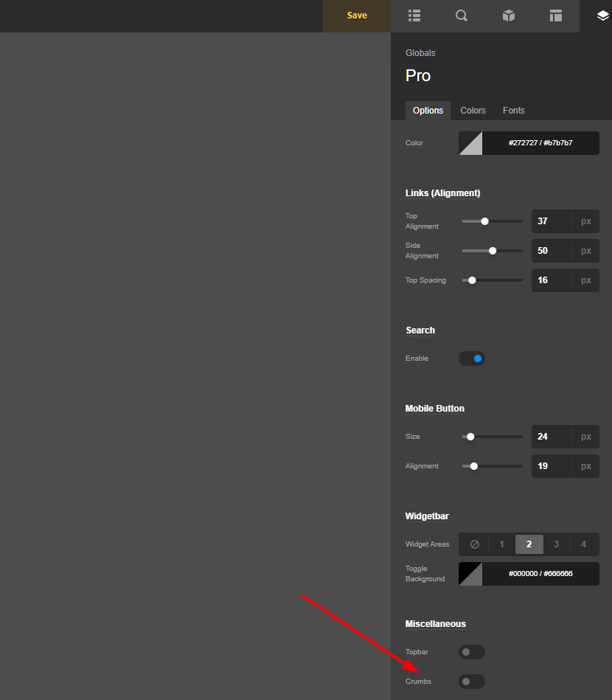
Task: Open the outline list icon
Action: click(414, 15)
